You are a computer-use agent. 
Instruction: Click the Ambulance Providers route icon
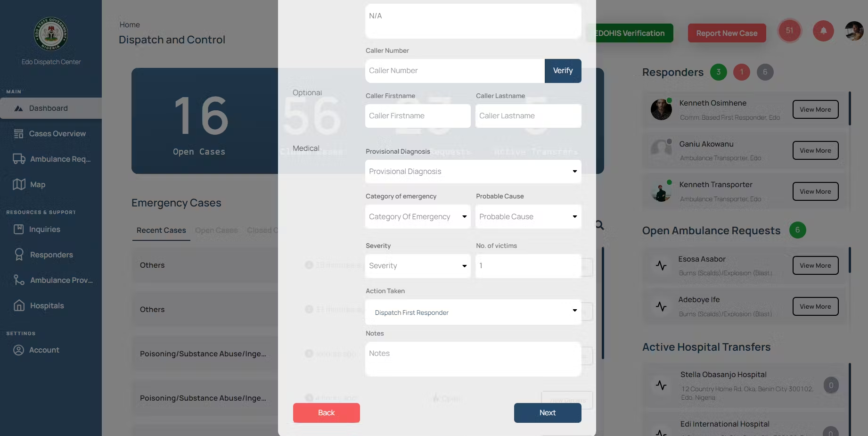[x=19, y=280]
